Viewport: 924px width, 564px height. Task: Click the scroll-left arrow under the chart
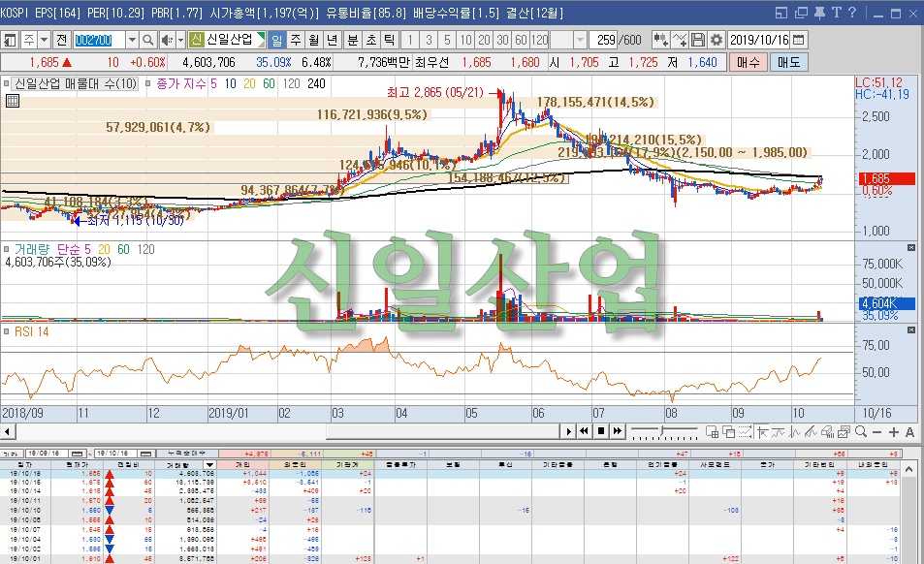tap(8, 431)
